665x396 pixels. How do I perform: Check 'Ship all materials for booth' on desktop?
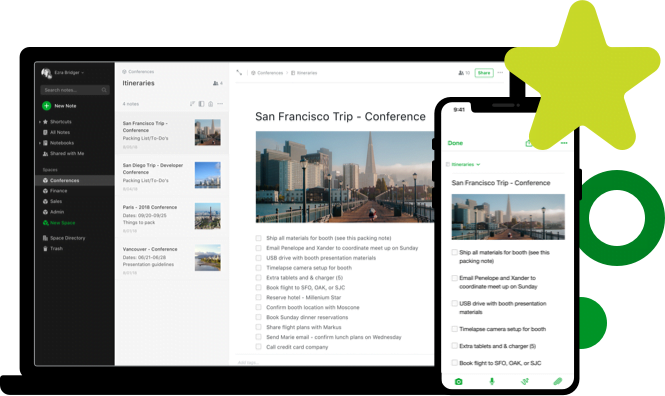[258, 238]
